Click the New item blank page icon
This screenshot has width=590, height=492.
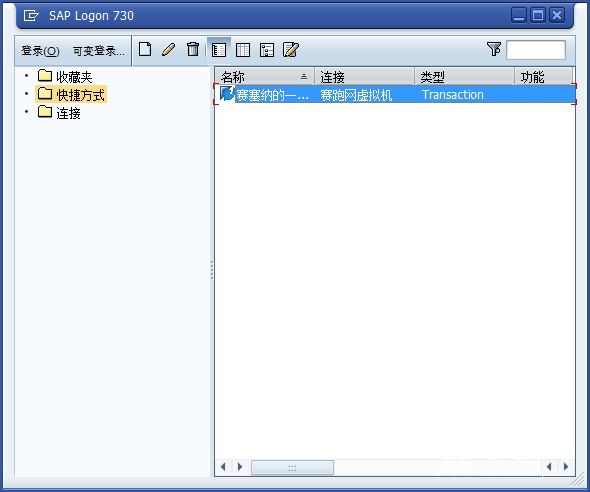click(x=145, y=49)
